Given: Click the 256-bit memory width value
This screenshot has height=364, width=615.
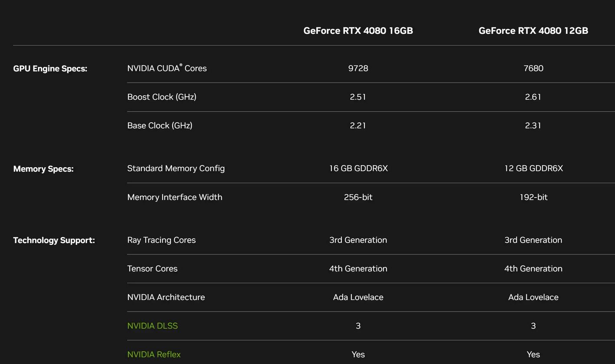Looking at the screenshot, I should click(x=358, y=197).
